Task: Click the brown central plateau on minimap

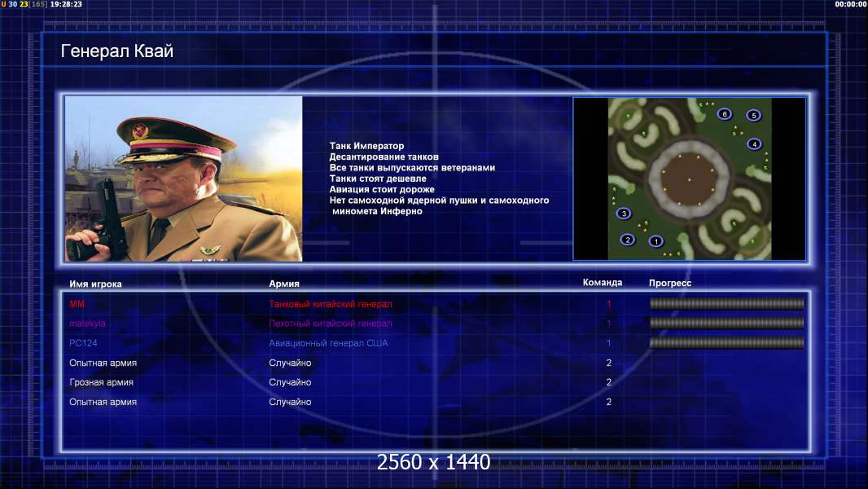Action: 689,178
